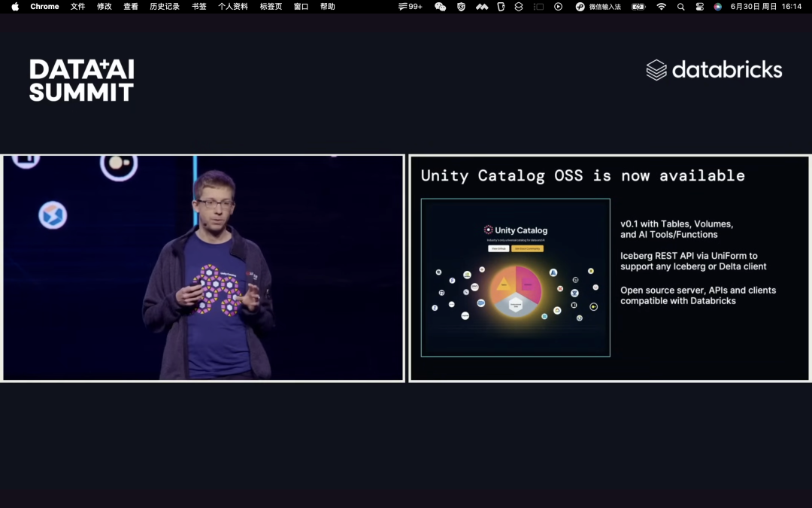Image resolution: width=812 pixels, height=508 pixels.
Task: Click the dimmed screen-record icon in menu bar
Action: 538,7
